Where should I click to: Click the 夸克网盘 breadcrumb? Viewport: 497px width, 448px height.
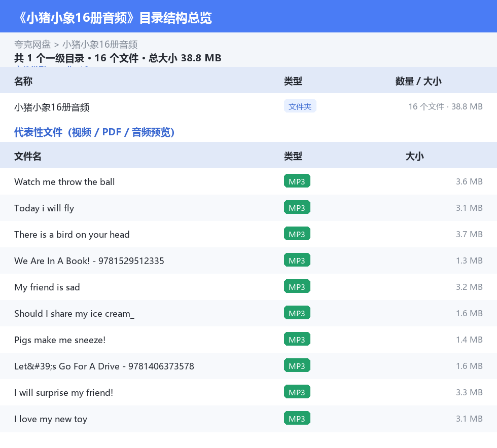(32, 45)
